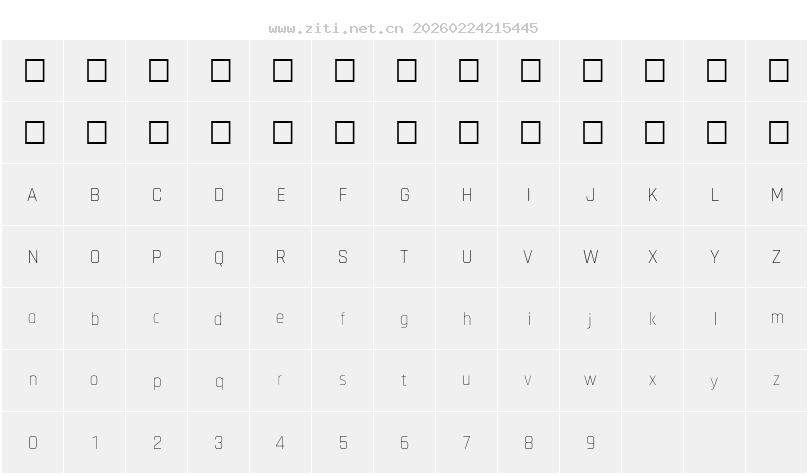Choose the uppercase Z glyph
The image size is (808, 476).
[776, 257]
